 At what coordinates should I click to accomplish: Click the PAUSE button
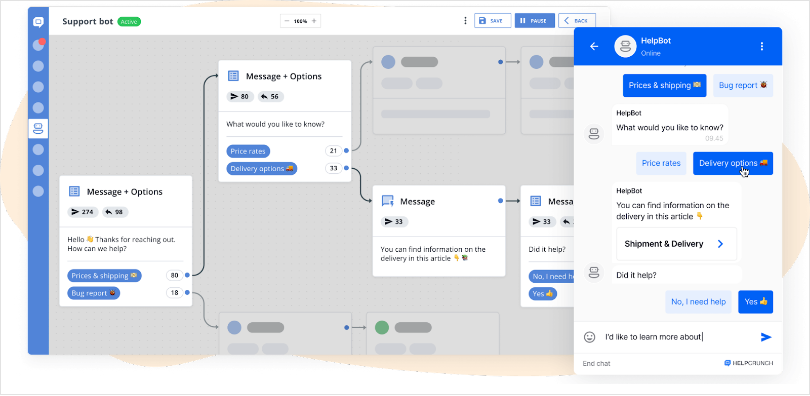click(x=535, y=21)
